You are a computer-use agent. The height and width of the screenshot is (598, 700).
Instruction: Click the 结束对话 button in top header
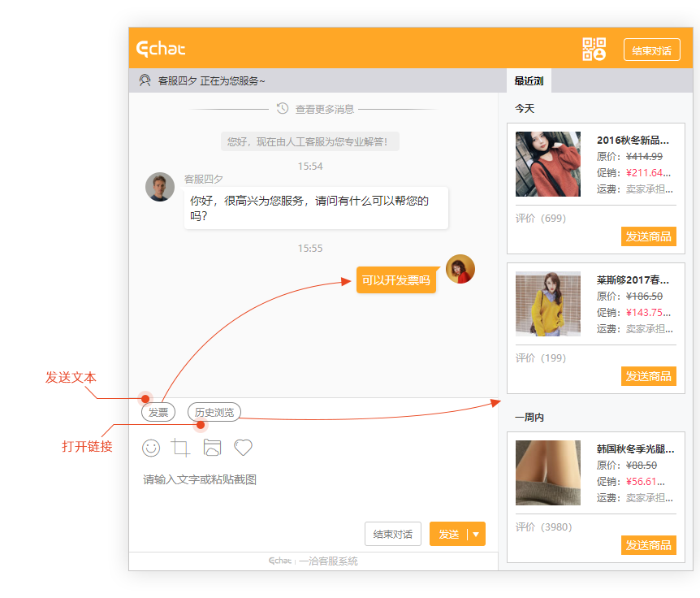coord(651,50)
